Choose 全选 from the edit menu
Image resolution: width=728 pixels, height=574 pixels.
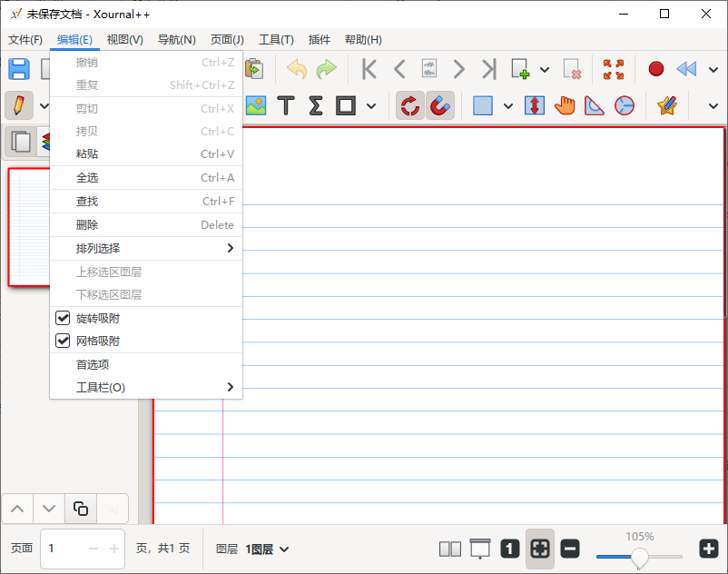click(x=146, y=177)
